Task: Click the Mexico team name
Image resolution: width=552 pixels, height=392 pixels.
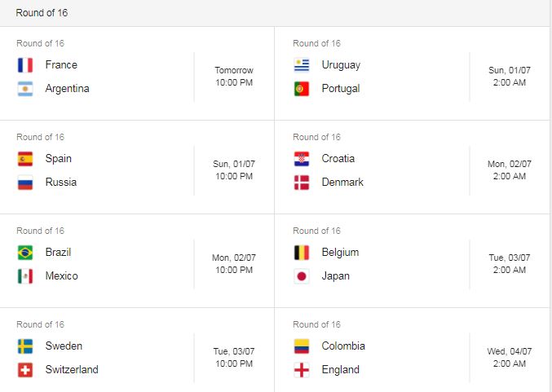Action: coord(62,276)
